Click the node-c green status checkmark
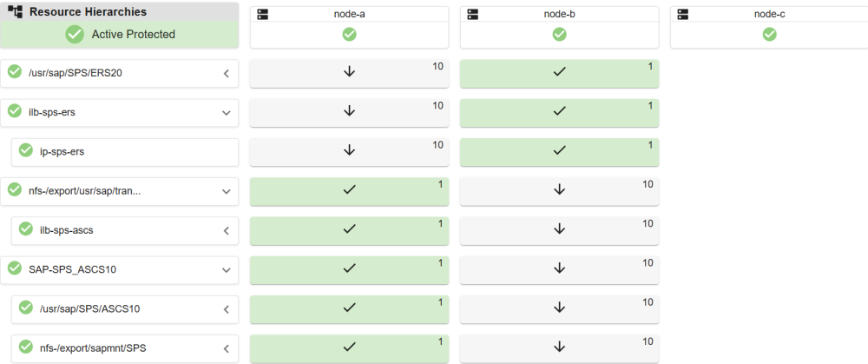This screenshot has width=868, height=364. point(769,34)
